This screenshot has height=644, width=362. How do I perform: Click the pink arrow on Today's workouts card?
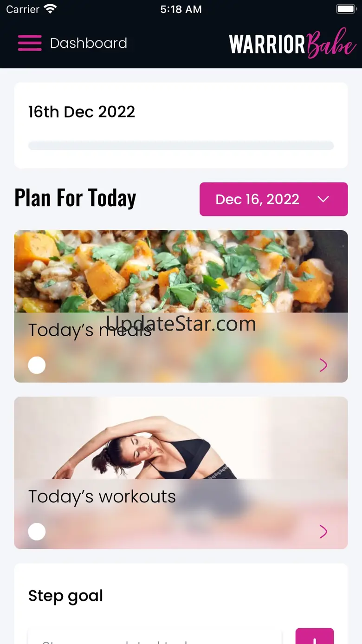tap(323, 532)
